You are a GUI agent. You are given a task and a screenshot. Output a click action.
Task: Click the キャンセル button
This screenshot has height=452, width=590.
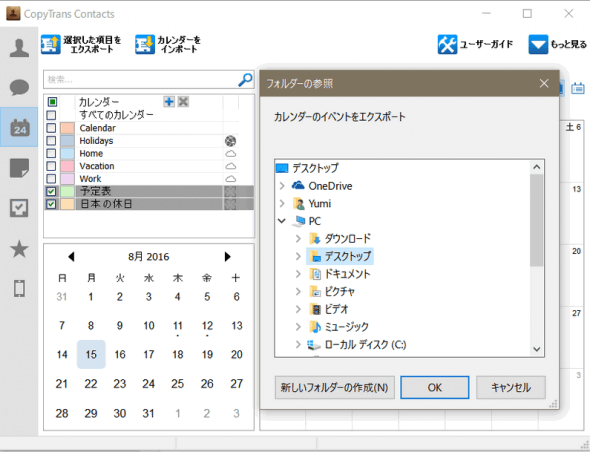pyautogui.click(x=511, y=387)
